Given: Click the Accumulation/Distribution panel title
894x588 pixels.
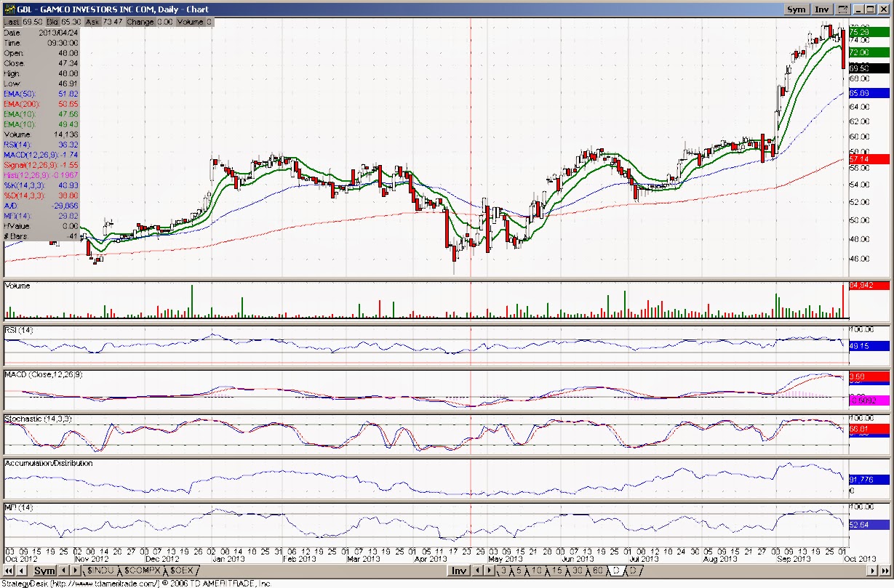Looking at the screenshot, I should [x=49, y=463].
